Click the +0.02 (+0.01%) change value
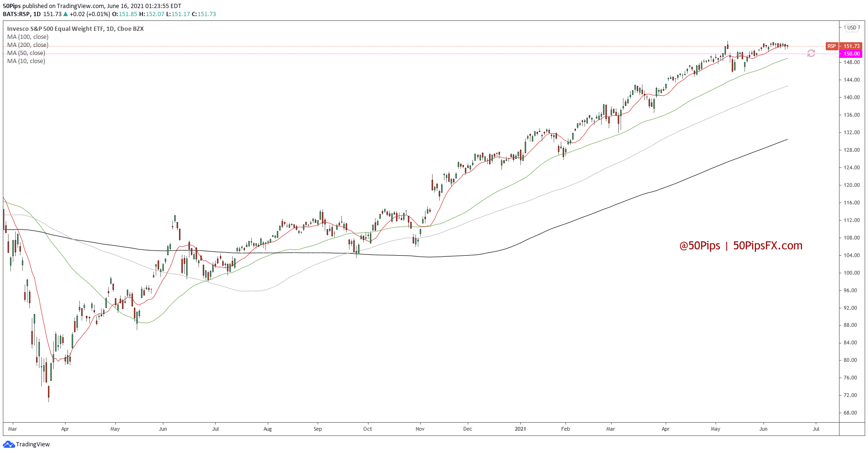The height and width of the screenshot is (453, 868). click(x=90, y=14)
